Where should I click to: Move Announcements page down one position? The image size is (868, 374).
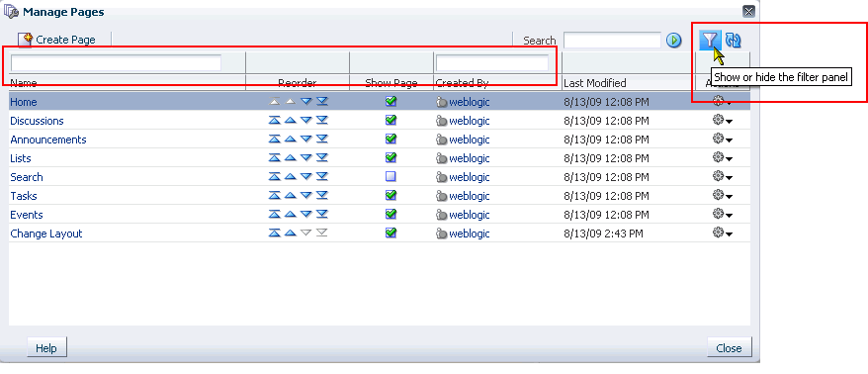[306, 140]
